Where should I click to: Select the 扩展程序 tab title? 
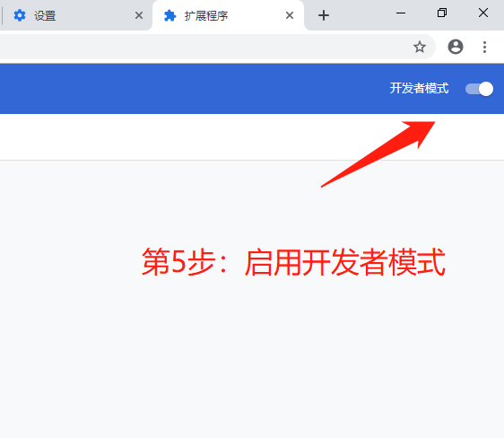pos(206,16)
